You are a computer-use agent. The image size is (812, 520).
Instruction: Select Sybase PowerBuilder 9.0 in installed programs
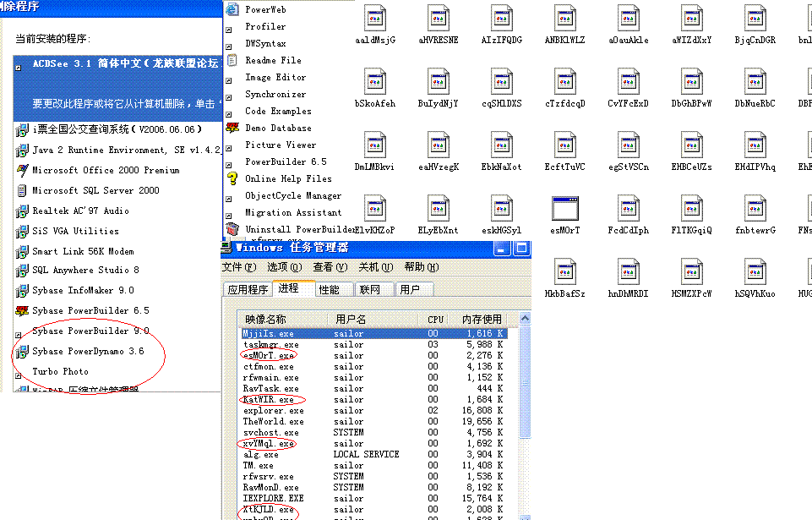tap(117, 331)
